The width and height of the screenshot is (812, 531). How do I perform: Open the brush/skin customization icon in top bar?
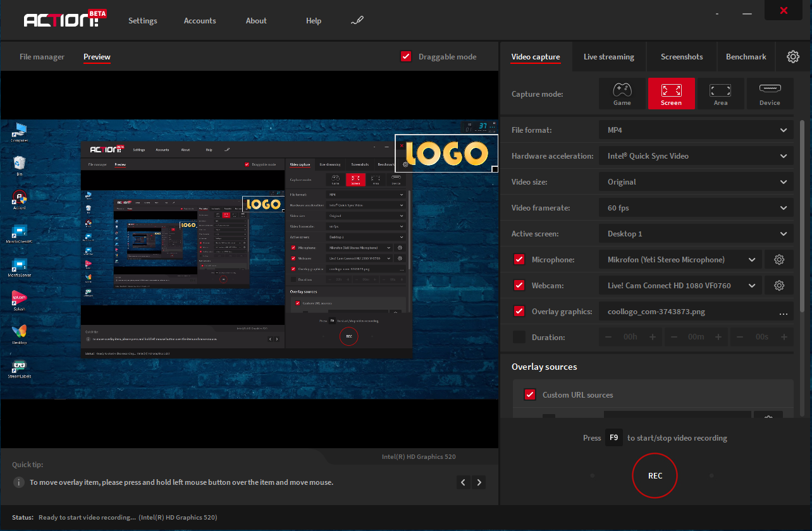(357, 20)
